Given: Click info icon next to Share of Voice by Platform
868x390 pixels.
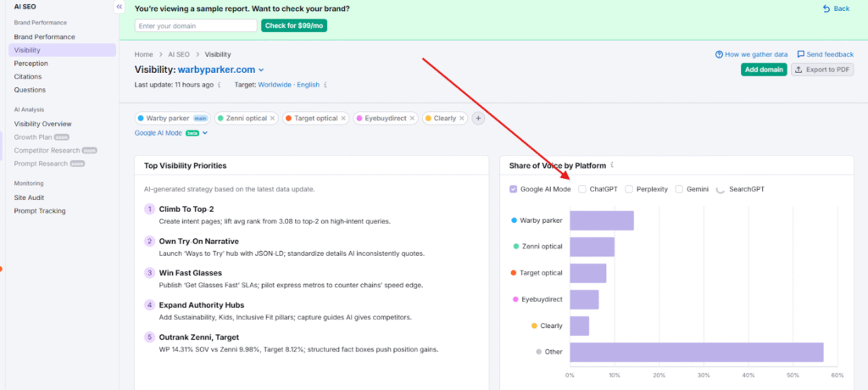Looking at the screenshot, I should (x=612, y=165).
